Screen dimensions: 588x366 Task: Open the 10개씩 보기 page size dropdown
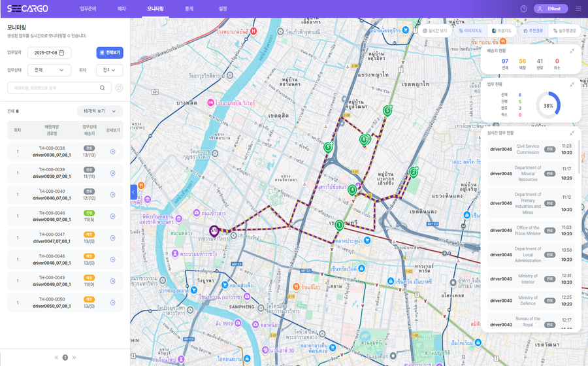click(99, 111)
